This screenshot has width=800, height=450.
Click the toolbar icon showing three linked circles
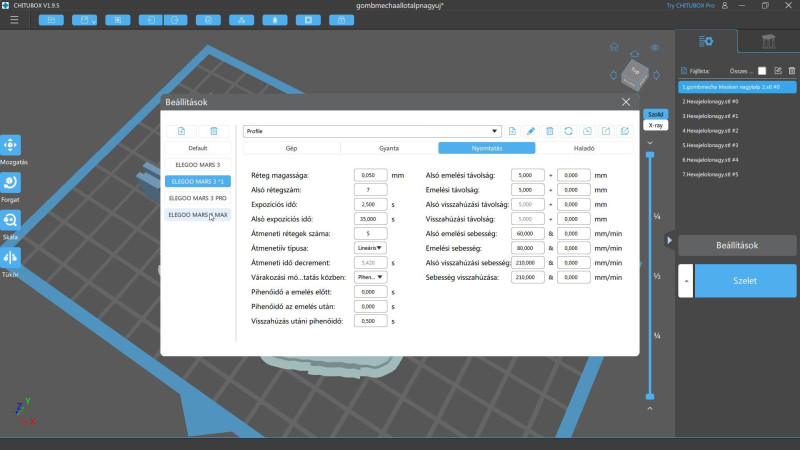tap(241, 20)
